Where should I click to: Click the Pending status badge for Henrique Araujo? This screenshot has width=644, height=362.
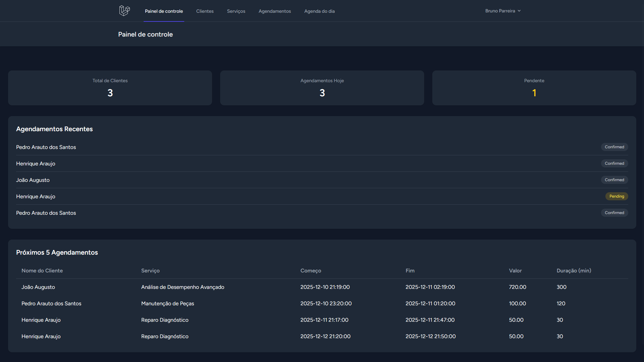click(x=616, y=196)
